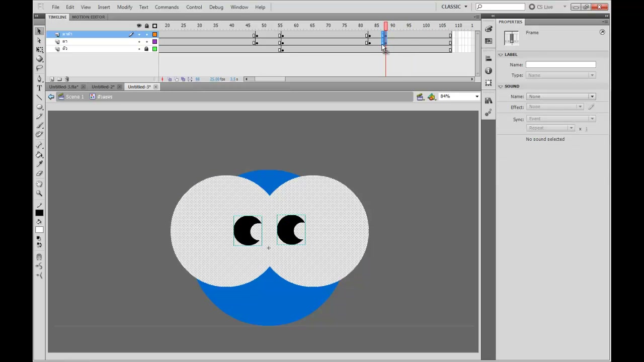Select the Paint Bucket tool
The width and height of the screenshot is (644, 362).
tap(39, 155)
